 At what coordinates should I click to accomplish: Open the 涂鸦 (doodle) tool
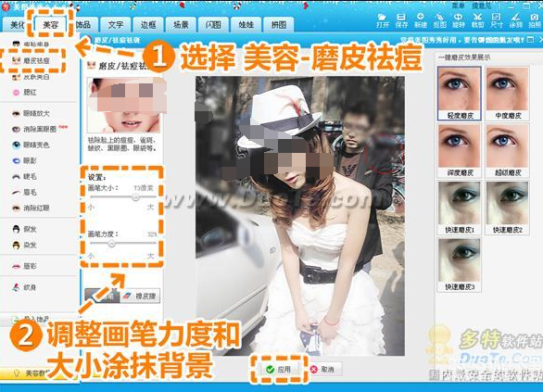(515, 20)
